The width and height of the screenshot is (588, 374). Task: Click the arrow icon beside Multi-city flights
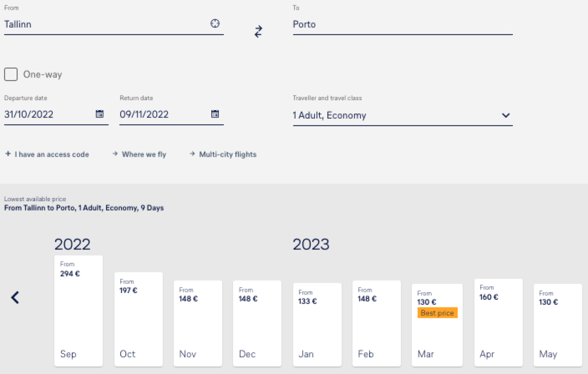coord(192,154)
